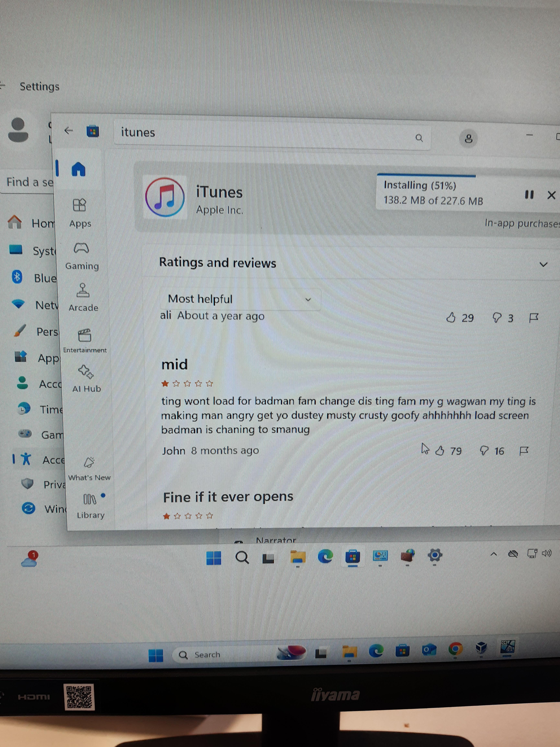Cancel the iTunes install with the X
This screenshot has width=560, height=747.
click(551, 195)
